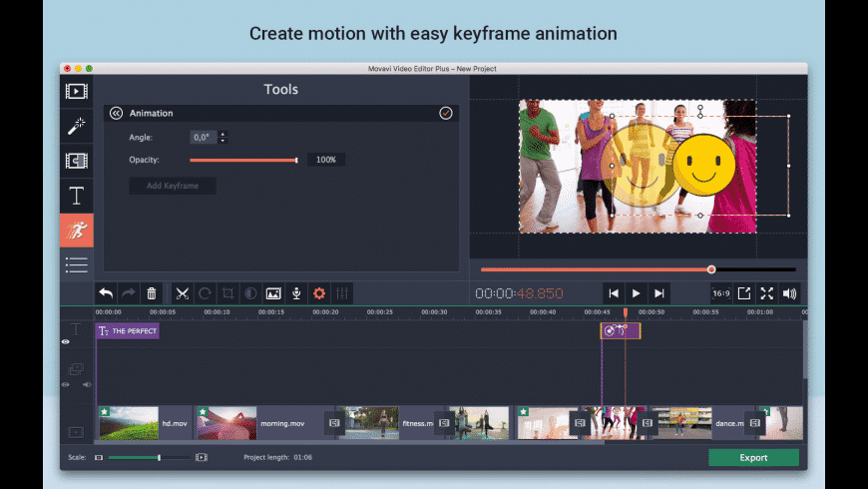Open the Titles text tab
This screenshot has height=489, width=868.
pyautogui.click(x=77, y=196)
